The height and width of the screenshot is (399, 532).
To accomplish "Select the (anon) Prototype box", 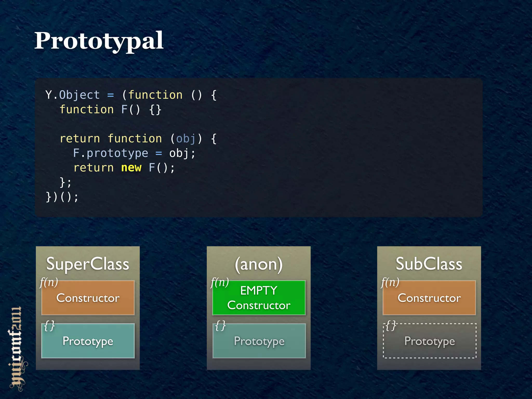I will click(x=259, y=341).
